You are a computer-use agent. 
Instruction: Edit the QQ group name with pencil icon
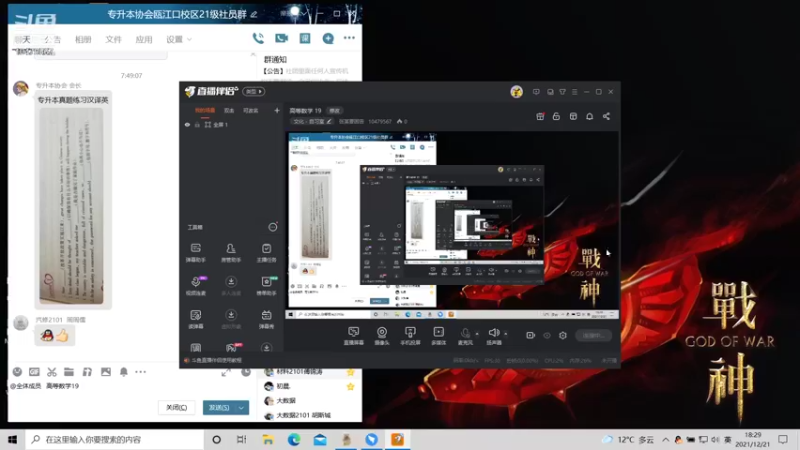tap(254, 14)
